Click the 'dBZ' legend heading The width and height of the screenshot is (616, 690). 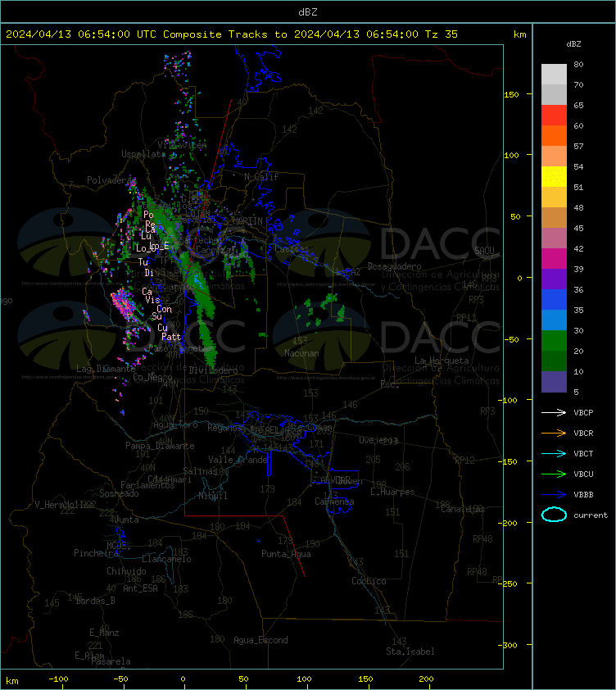(573, 44)
